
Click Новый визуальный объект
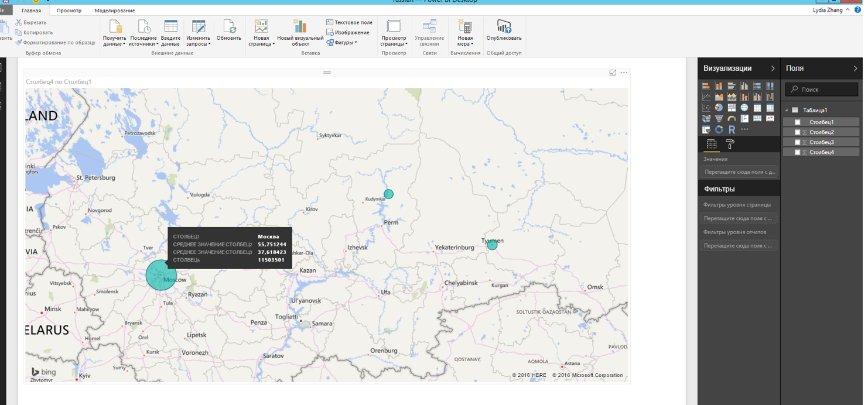pyautogui.click(x=300, y=33)
